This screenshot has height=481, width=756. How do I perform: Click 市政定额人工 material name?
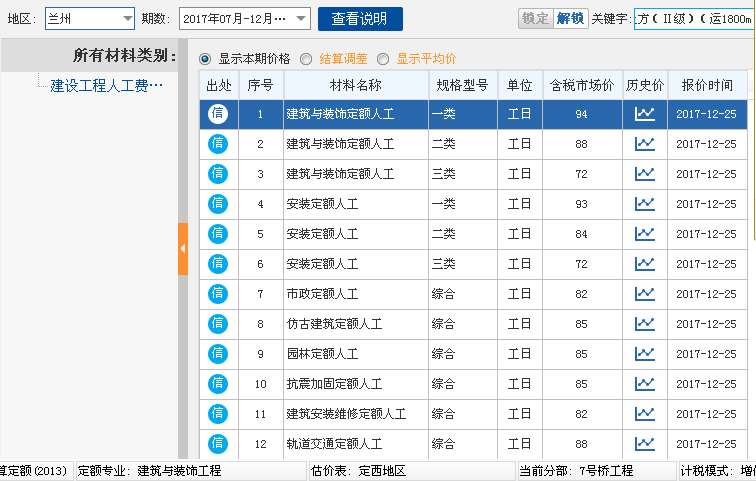(x=323, y=294)
